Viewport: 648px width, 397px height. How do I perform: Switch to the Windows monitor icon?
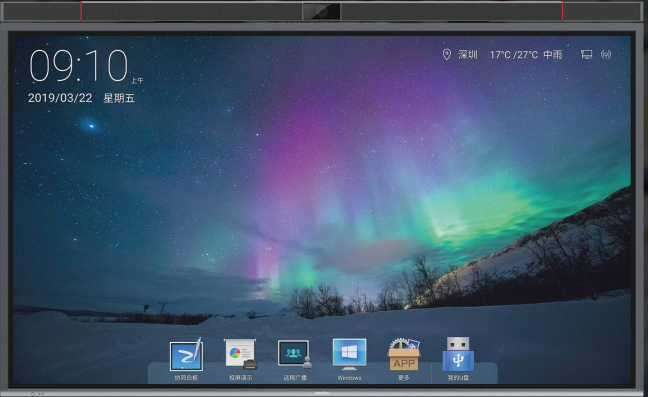tap(349, 354)
